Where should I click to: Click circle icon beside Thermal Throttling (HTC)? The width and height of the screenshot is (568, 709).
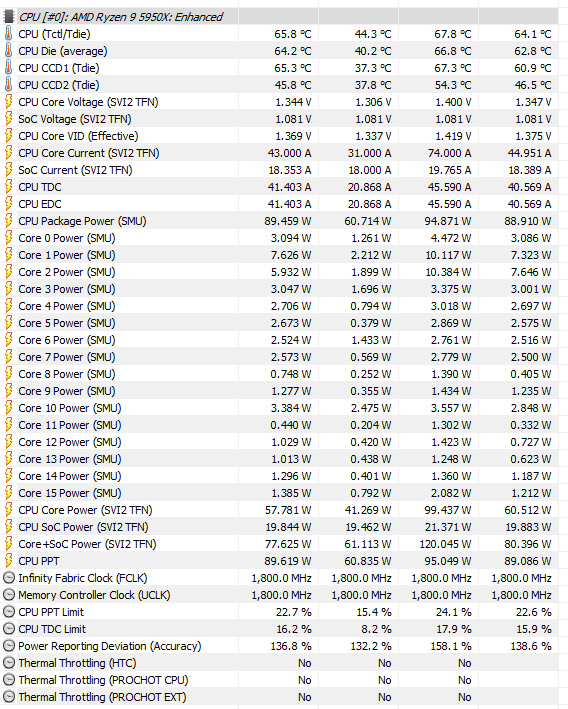(x=9, y=663)
